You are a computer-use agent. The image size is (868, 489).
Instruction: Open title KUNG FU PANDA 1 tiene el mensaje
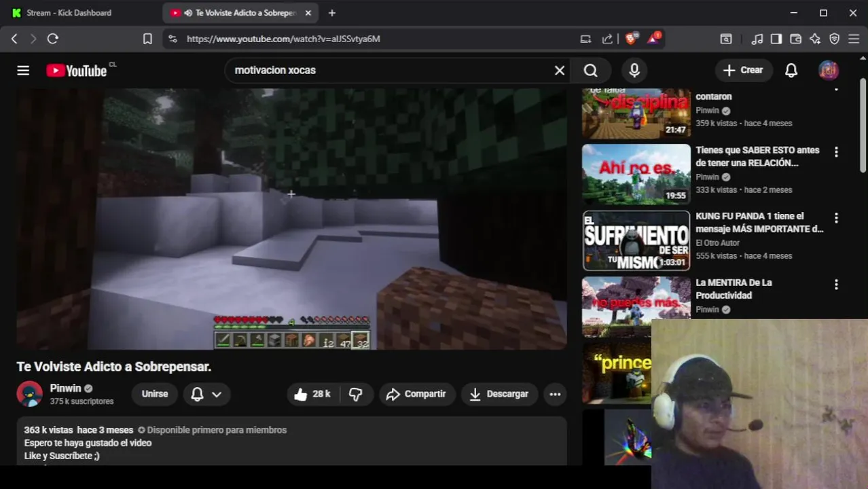(759, 223)
